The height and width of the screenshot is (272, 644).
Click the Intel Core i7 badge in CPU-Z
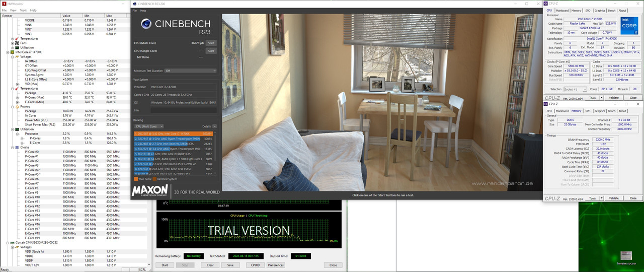click(629, 26)
